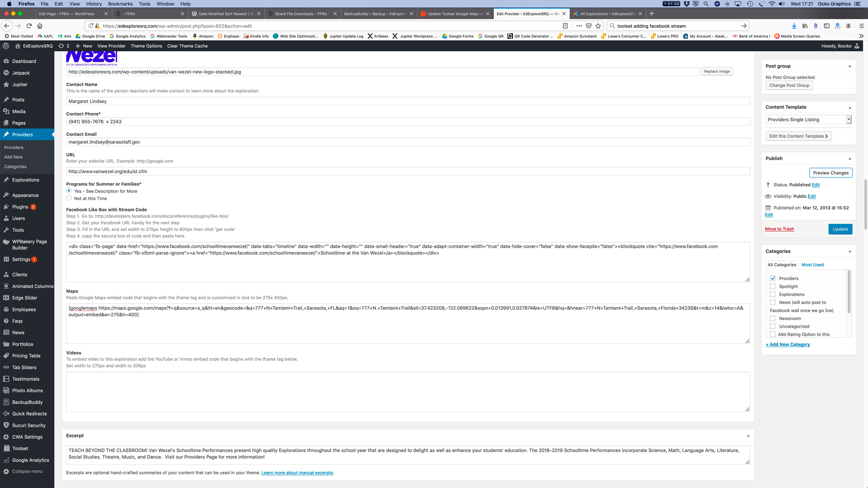Open the History menu in menu bar
The height and width of the screenshot is (488, 868).
[94, 4]
